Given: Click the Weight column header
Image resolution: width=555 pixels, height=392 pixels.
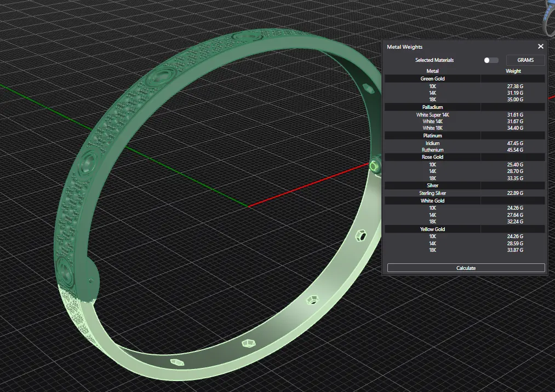Looking at the screenshot, I should [x=513, y=71].
